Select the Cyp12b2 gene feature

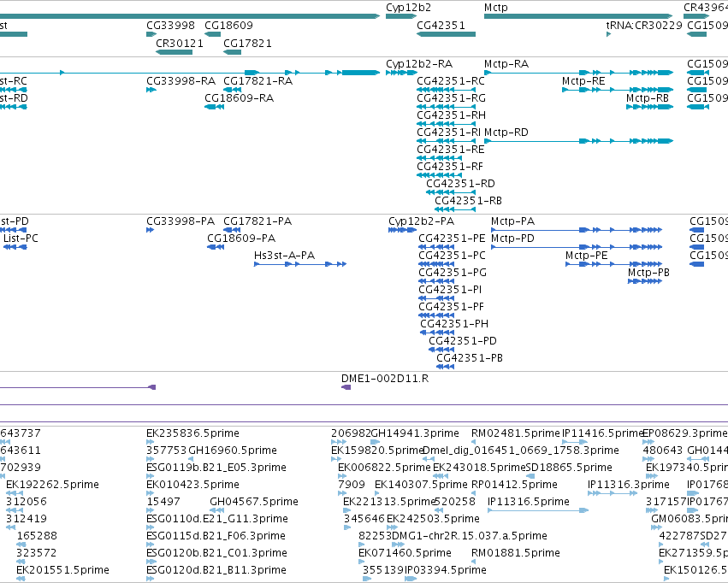(401, 16)
